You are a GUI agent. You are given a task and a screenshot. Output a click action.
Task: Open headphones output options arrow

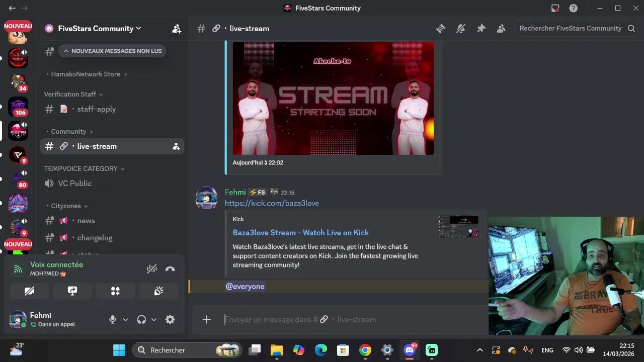[154, 319]
